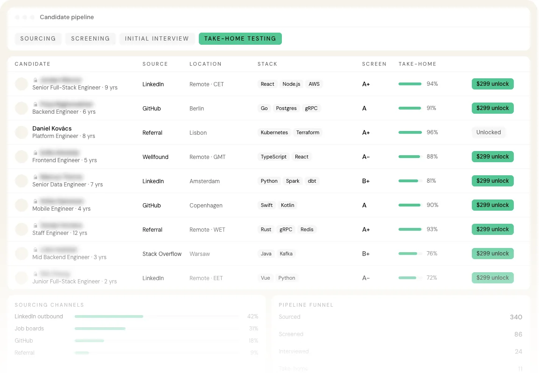The width and height of the screenshot is (539, 392).
Task: Click Daniel Kovács's avatar circle
Action: click(21, 132)
